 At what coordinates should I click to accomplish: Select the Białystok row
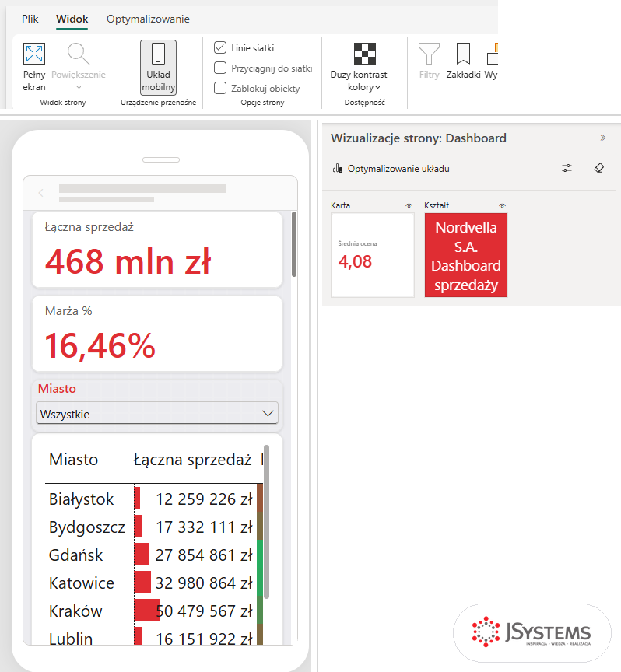click(x=153, y=499)
